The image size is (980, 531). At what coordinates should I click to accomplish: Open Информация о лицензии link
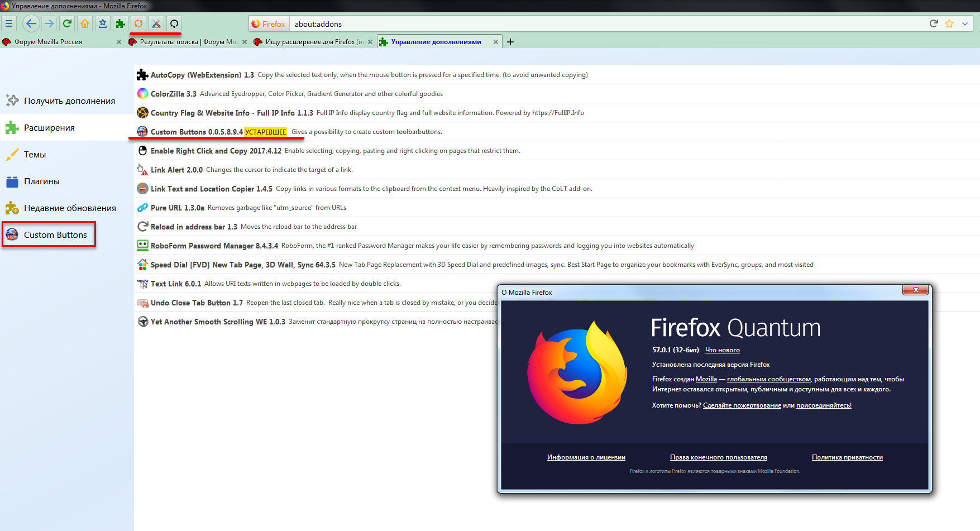(586, 457)
